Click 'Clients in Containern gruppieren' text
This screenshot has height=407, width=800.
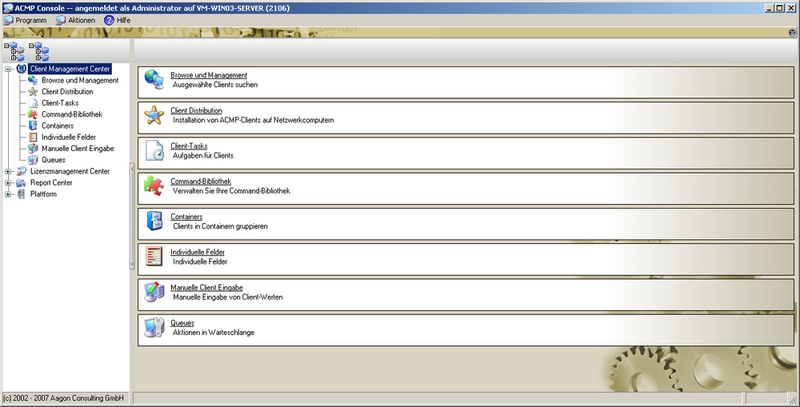click(x=220, y=226)
